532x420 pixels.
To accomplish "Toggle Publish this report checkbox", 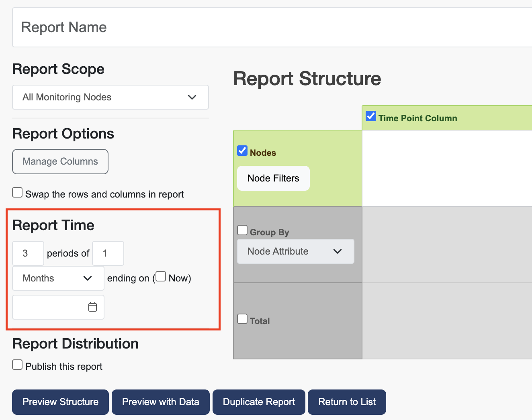I will (x=17, y=365).
